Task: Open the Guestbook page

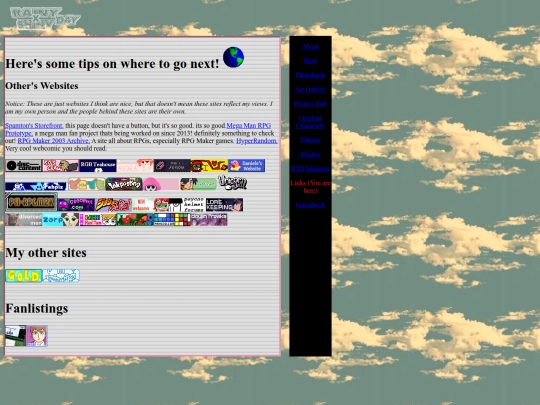Action: [x=310, y=205]
